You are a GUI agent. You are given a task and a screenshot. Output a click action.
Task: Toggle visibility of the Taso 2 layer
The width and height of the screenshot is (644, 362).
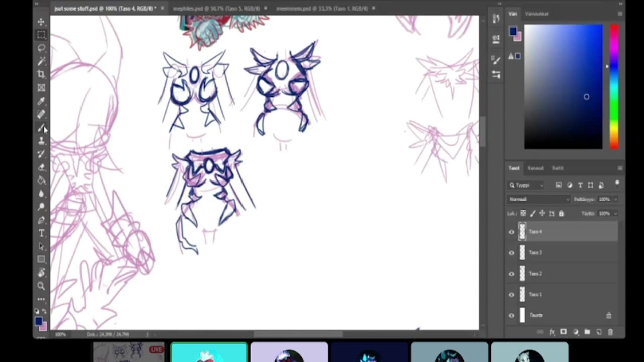[512, 274]
